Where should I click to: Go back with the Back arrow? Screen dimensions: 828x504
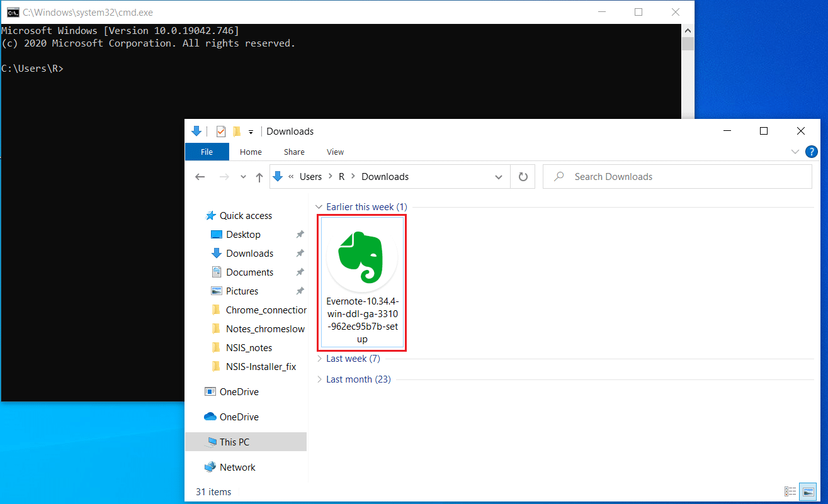200,177
